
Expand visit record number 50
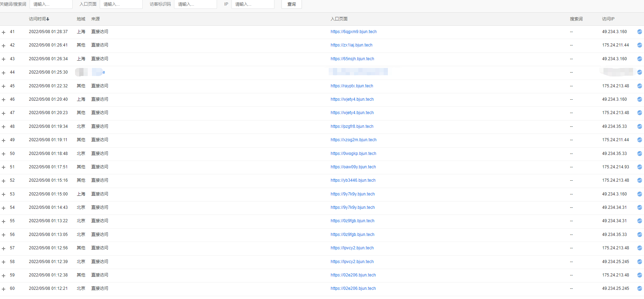4,154
